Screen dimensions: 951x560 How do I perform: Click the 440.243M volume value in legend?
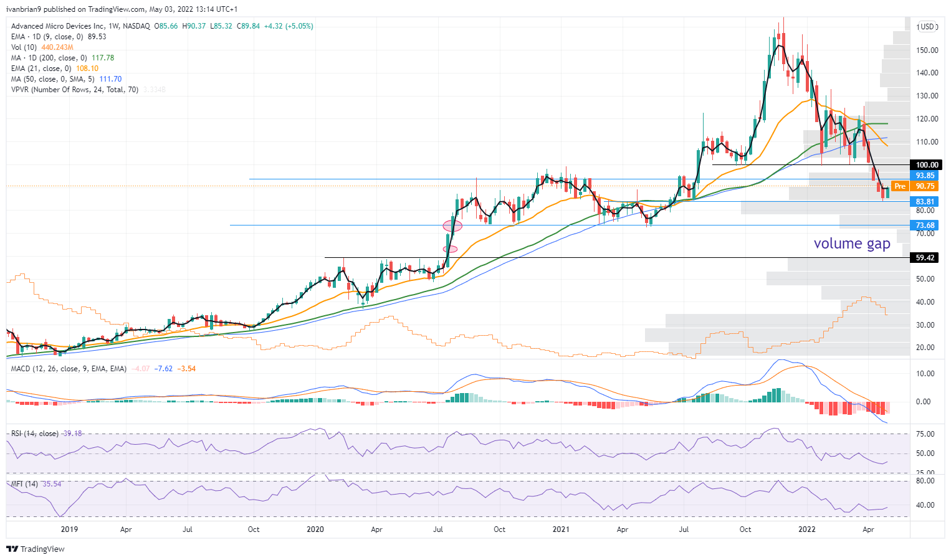click(57, 47)
